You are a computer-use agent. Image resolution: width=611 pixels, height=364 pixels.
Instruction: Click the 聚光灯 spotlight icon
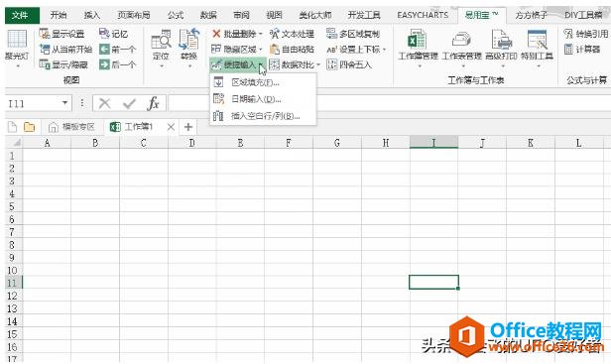(17, 40)
